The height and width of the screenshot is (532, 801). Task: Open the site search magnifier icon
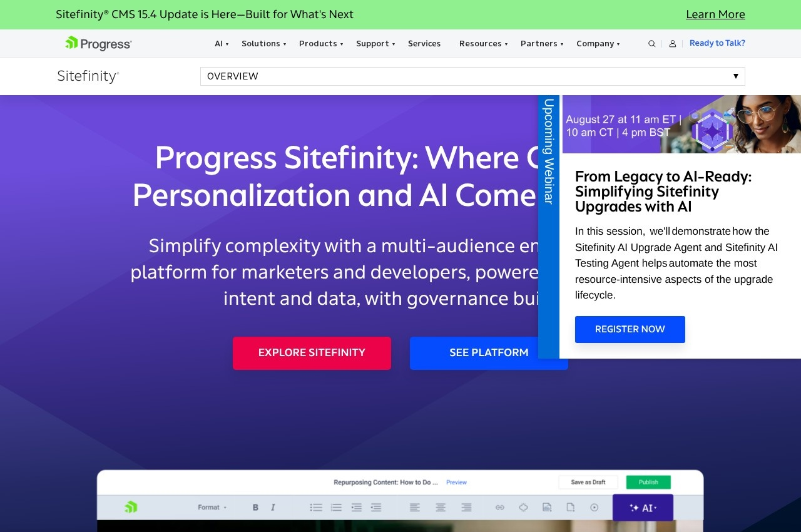[651, 44]
